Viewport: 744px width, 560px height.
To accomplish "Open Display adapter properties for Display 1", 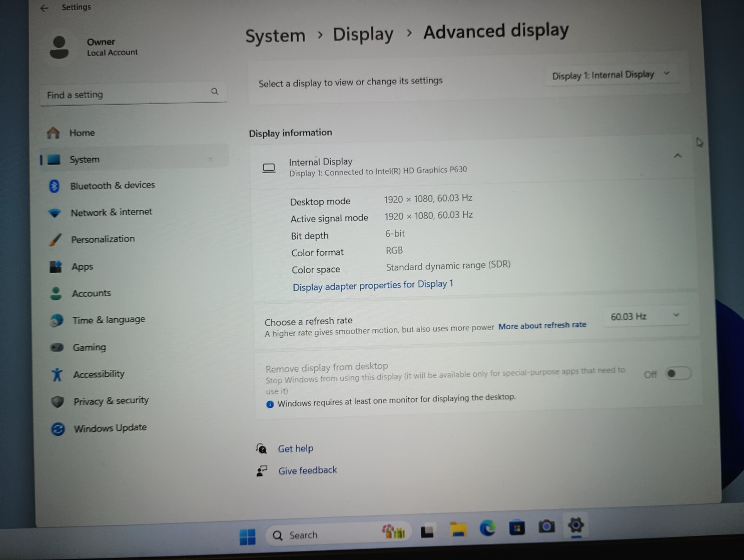I will [372, 286].
